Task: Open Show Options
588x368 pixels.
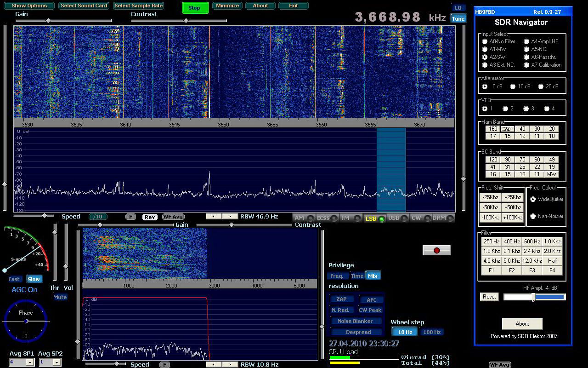Action: [x=29, y=6]
